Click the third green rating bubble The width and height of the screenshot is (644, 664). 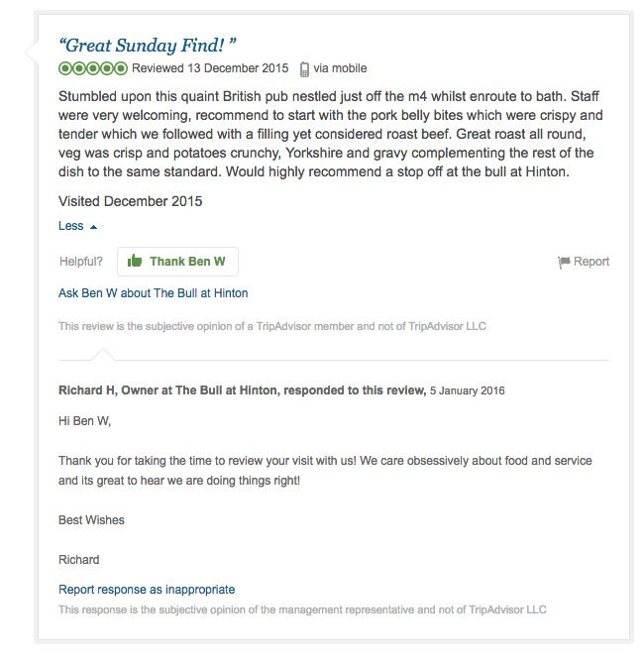(x=93, y=68)
